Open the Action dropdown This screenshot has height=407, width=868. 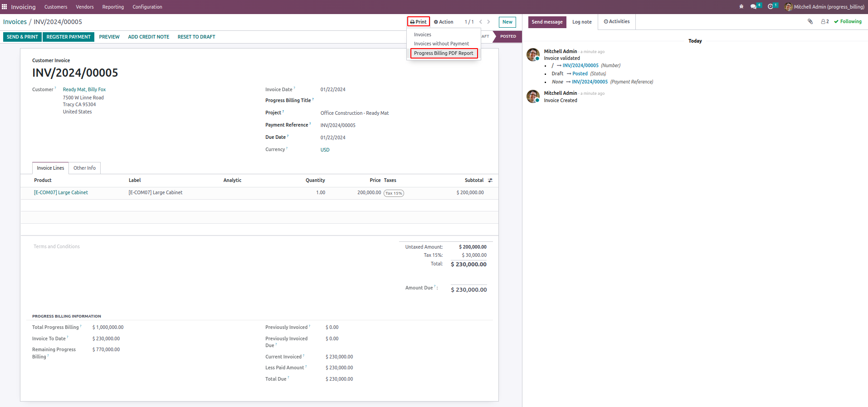click(x=444, y=22)
